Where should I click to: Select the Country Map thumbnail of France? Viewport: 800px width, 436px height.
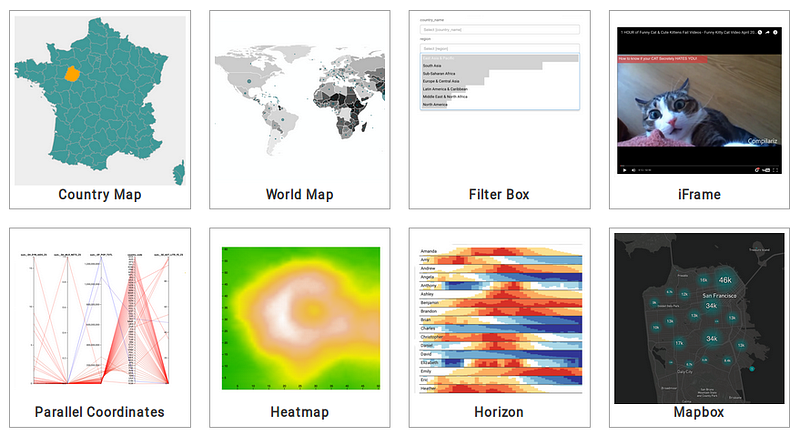[x=100, y=100]
